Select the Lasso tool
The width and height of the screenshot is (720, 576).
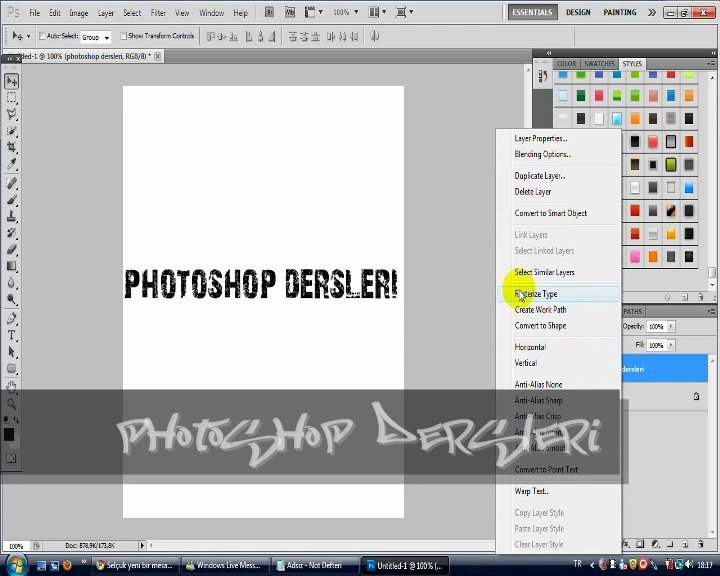coord(12,114)
